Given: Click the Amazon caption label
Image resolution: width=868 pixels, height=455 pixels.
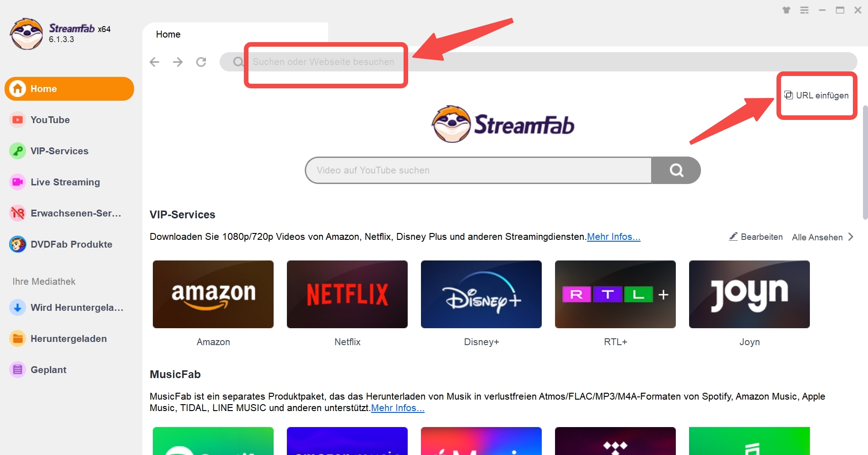Looking at the screenshot, I should point(213,342).
